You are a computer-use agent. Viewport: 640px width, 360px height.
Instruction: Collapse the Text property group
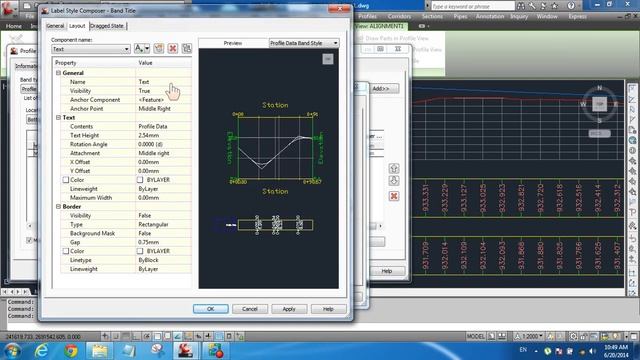pos(58,117)
